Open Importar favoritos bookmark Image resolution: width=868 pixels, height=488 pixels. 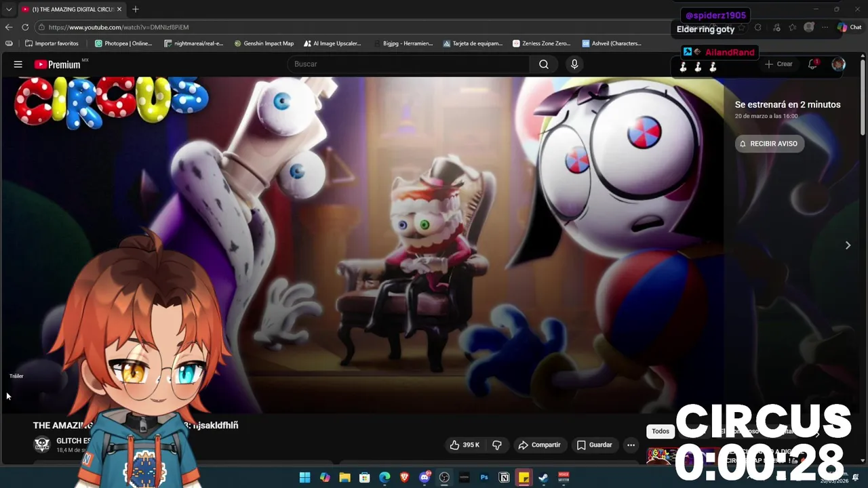[x=52, y=43]
